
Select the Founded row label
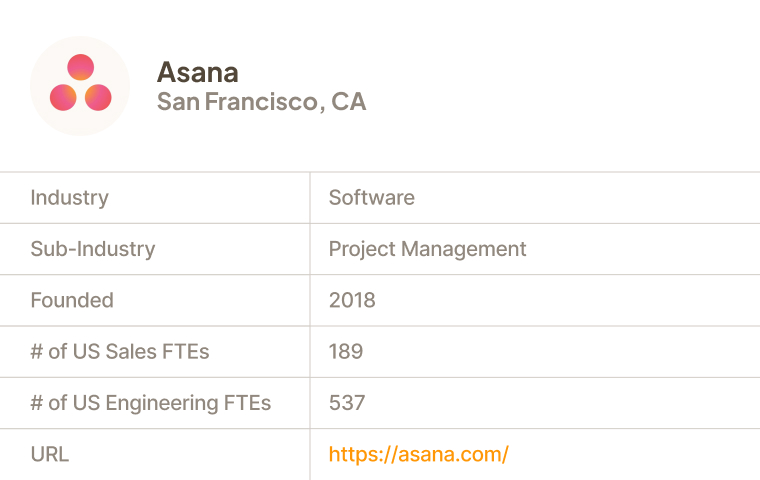click(x=72, y=300)
